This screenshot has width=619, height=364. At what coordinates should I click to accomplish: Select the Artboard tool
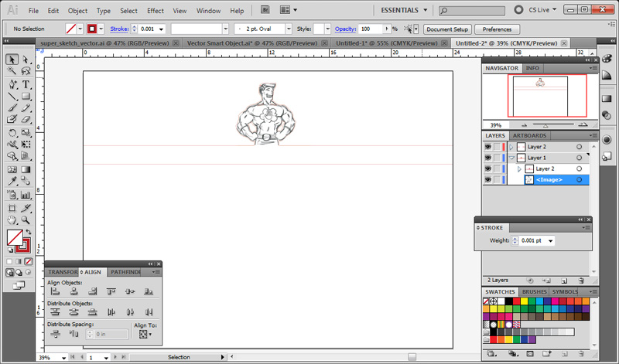[12, 208]
